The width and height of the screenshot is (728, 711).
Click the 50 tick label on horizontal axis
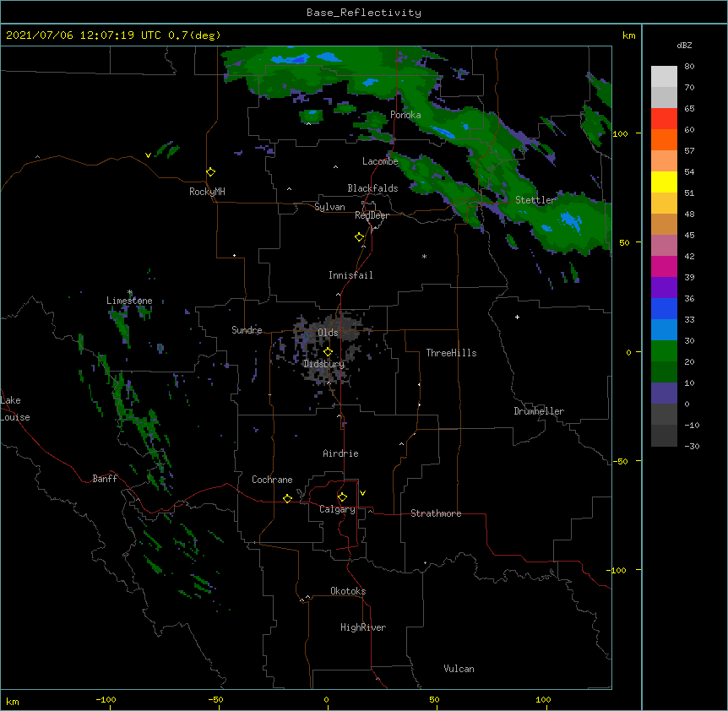[435, 699]
